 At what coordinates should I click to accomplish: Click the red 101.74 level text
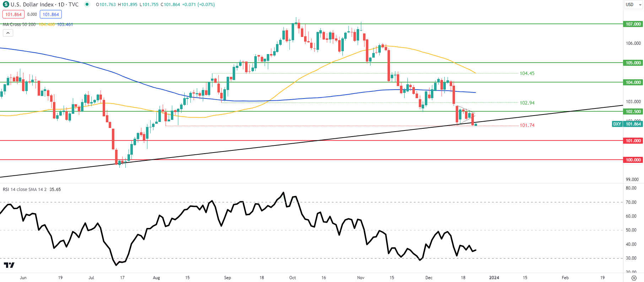[x=527, y=126]
